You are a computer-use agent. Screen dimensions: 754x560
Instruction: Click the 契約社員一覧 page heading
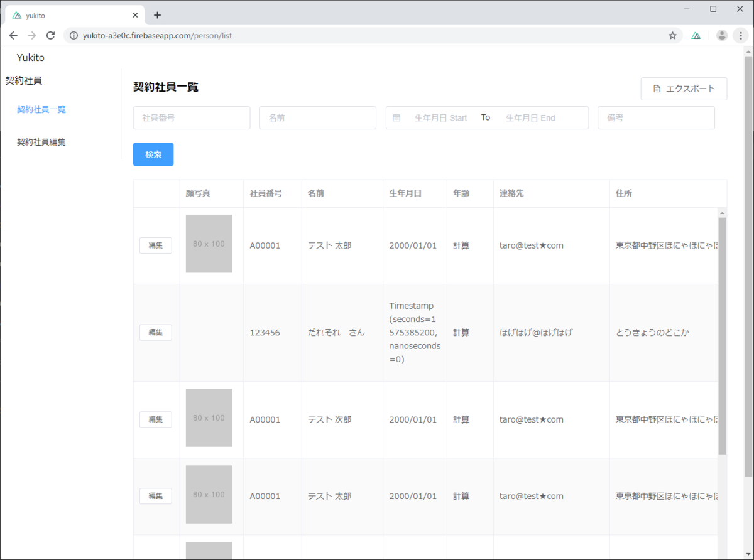click(166, 87)
